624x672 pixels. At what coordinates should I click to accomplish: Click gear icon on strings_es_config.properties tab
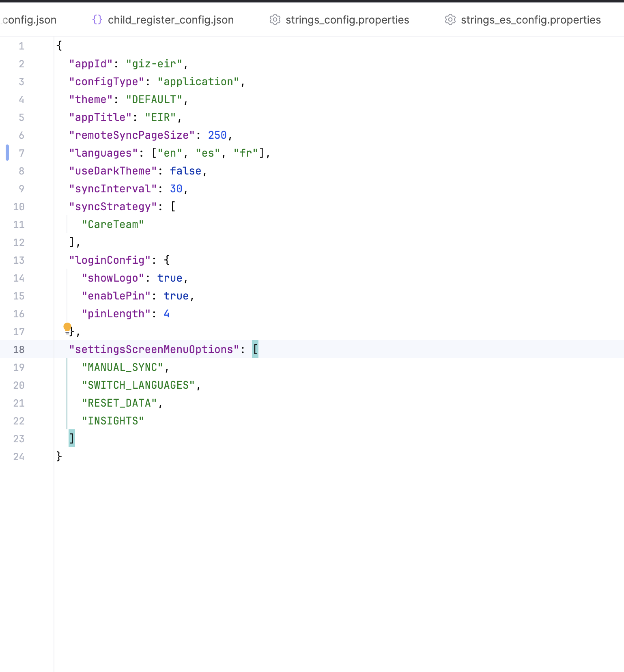pyautogui.click(x=450, y=19)
